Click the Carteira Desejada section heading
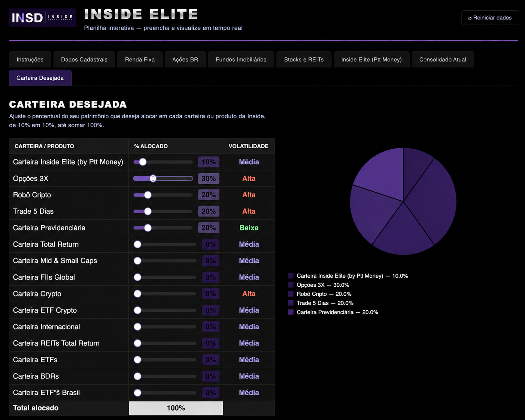This screenshot has width=525, height=420. tap(68, 104)
